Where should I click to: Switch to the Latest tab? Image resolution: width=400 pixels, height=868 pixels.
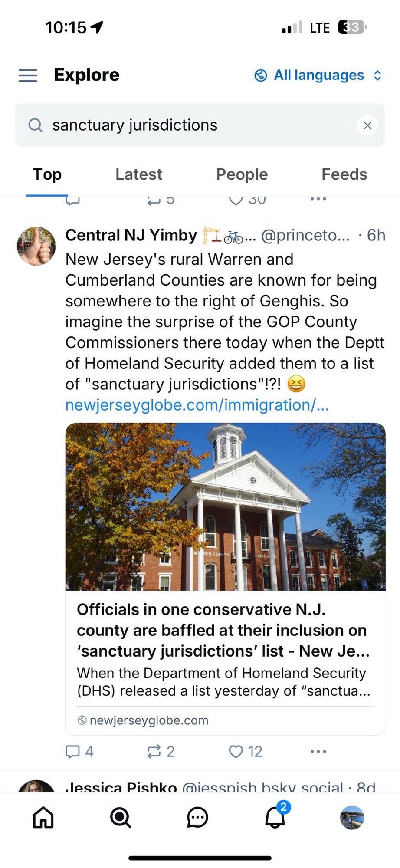pyautogui.click(x=138, y=174)
